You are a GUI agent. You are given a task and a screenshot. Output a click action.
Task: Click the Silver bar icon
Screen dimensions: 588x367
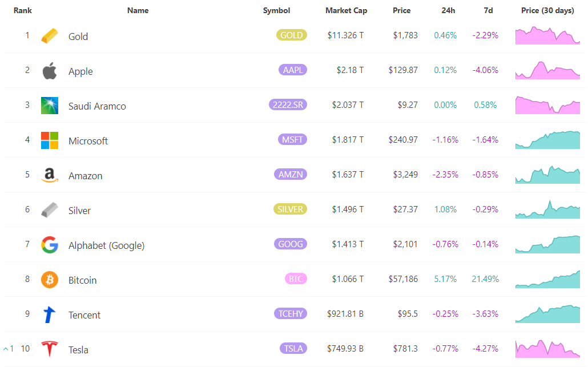click(50, 210)
